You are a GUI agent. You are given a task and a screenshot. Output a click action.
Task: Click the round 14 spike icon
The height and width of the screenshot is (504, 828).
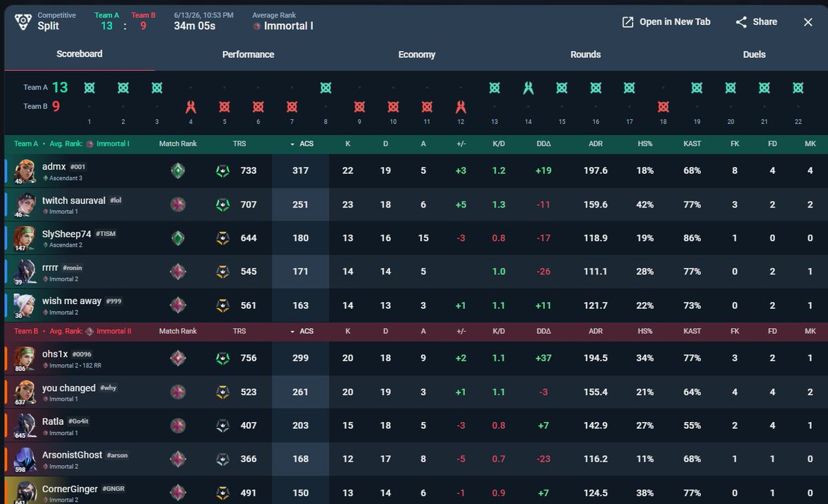(x=529, y=88)
